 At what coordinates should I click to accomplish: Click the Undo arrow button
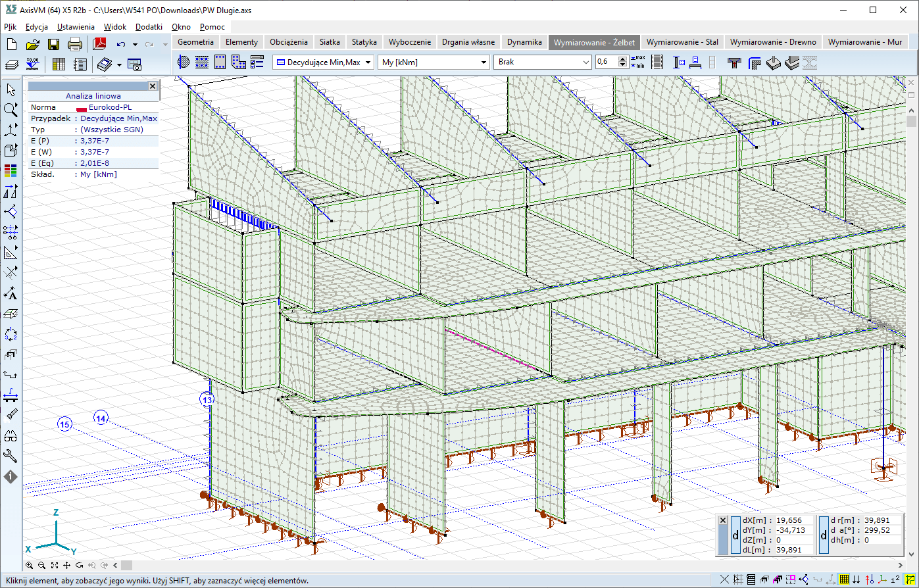point(120,45)
